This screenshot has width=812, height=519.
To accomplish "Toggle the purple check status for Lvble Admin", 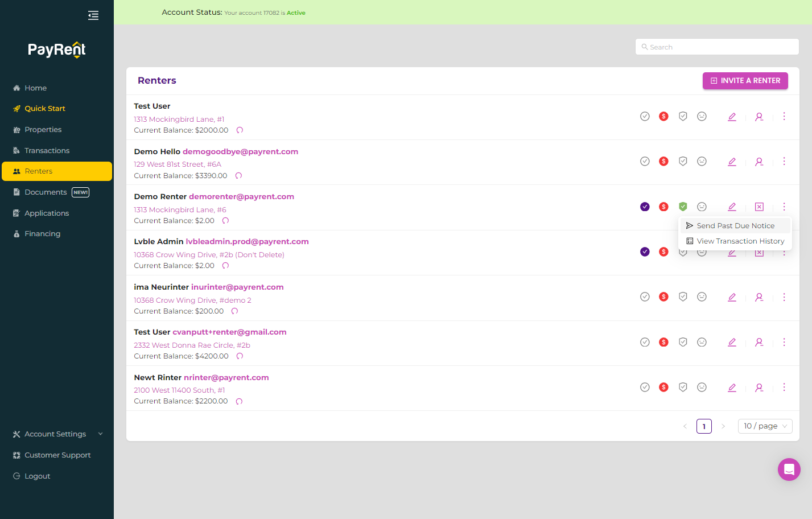I will pos(645,252).
